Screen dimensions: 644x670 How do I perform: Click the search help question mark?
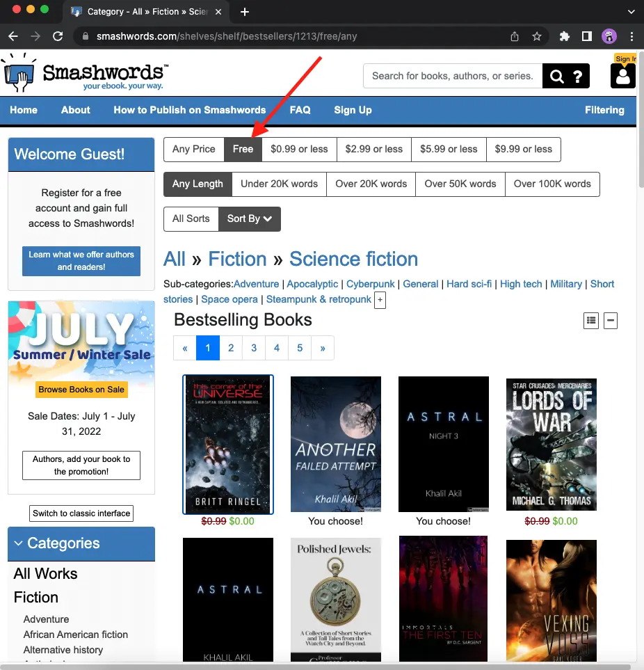point(577,76)
